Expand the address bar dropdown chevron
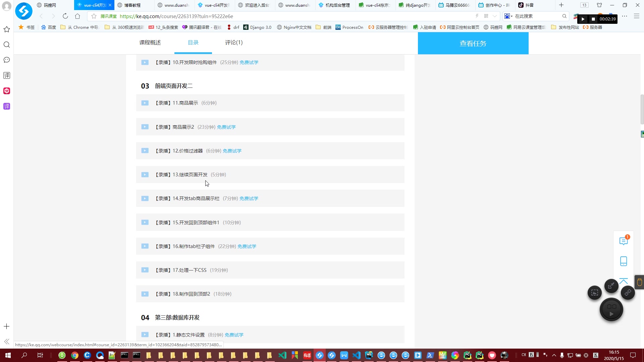 point(495,16)
